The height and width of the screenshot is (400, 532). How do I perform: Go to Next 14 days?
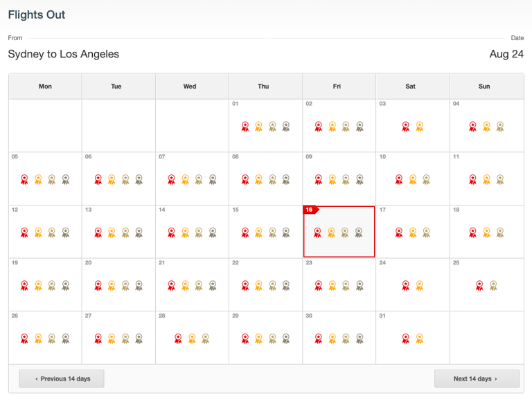pos(477,379)
